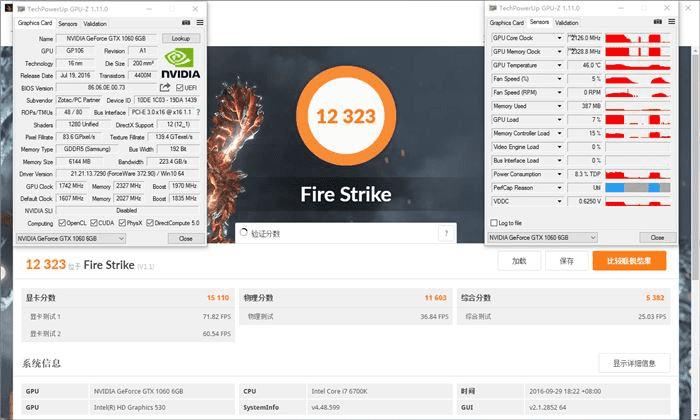Expand the Memory Used sensor dropdown
Image resolution: width=700 pixels, height=420 pixels.
559,106
